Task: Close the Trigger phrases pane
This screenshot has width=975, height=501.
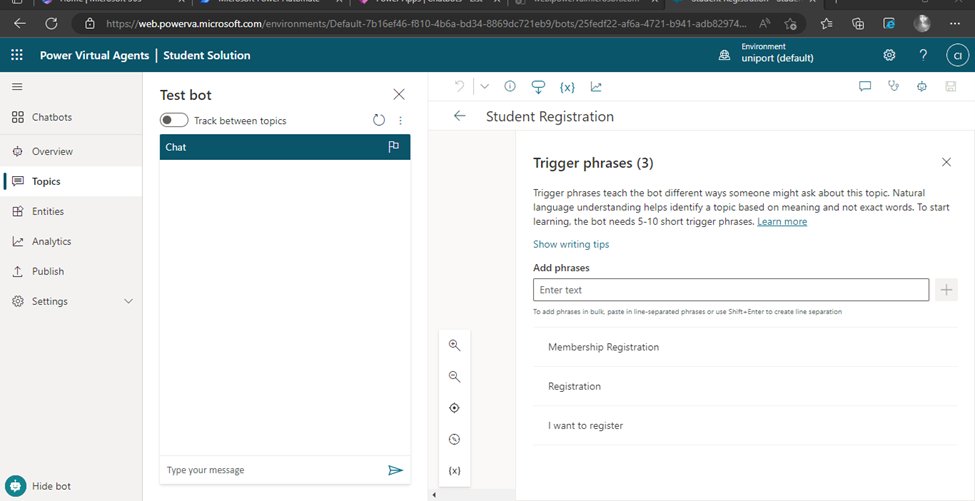Action: click(946, 162)
